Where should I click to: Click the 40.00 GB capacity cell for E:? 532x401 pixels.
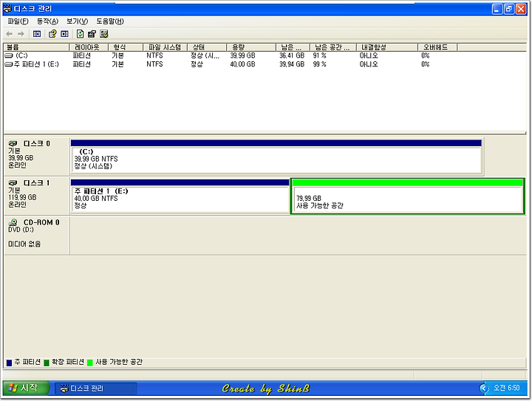(x=242, y=64)
